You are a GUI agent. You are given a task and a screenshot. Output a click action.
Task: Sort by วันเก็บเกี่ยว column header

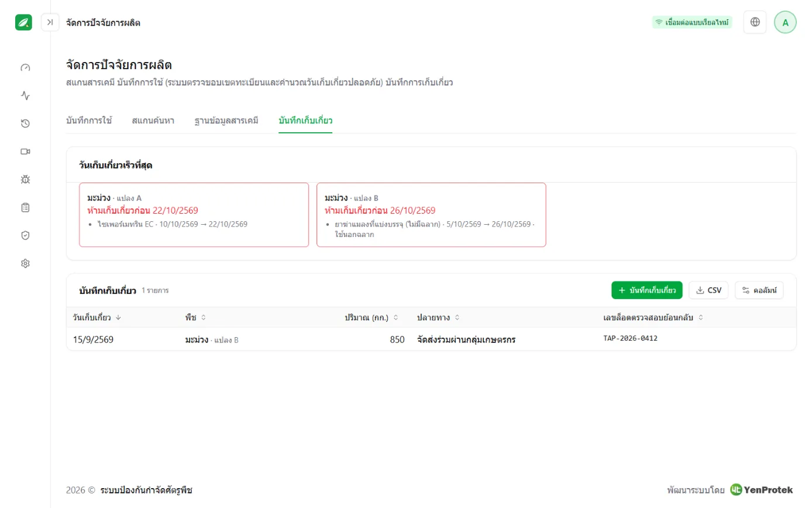[97, 318]
